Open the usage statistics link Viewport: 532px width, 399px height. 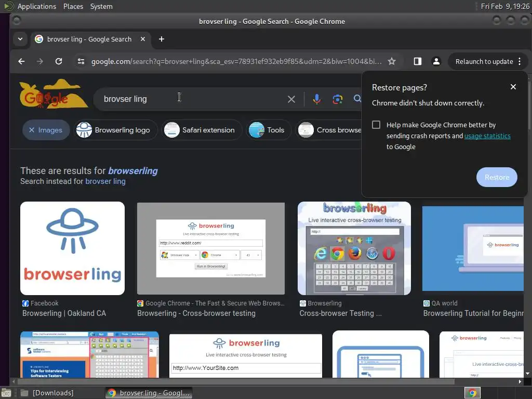pyautogui.click(x=487, y=136)
